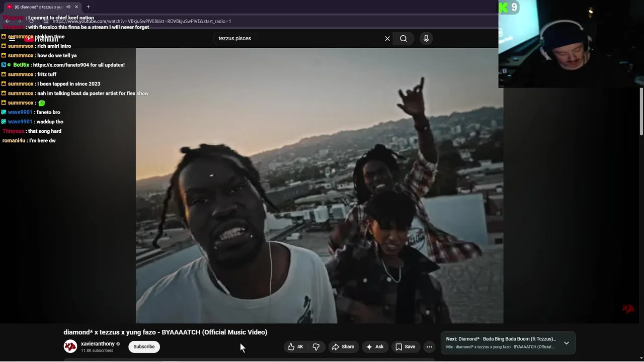Open the xavieranthony channel avatar

70,346
